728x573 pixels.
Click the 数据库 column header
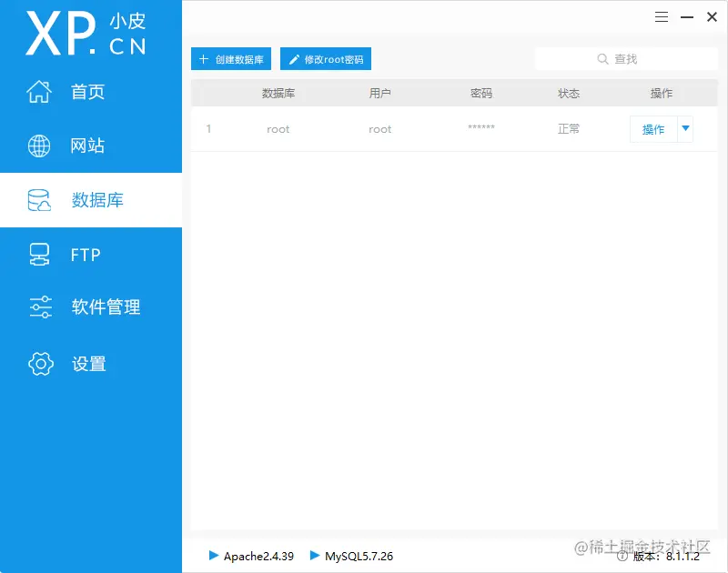click(278, 94)
